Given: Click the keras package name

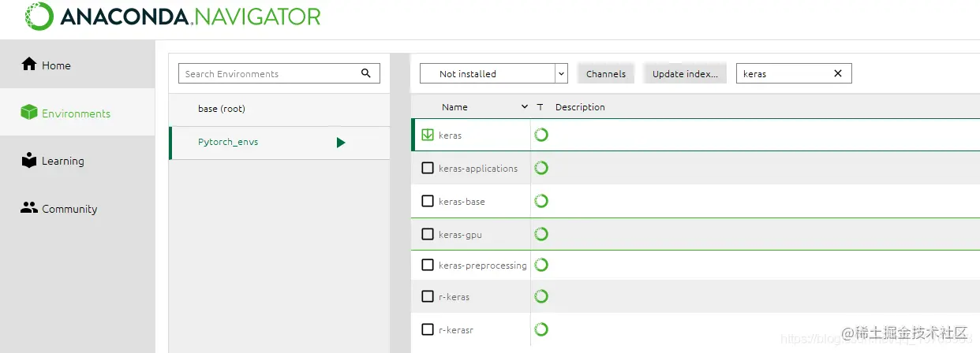Looking at the screenshot, I should (450, 136).
